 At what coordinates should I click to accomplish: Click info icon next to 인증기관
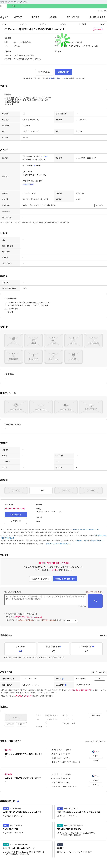pos(63,679)
